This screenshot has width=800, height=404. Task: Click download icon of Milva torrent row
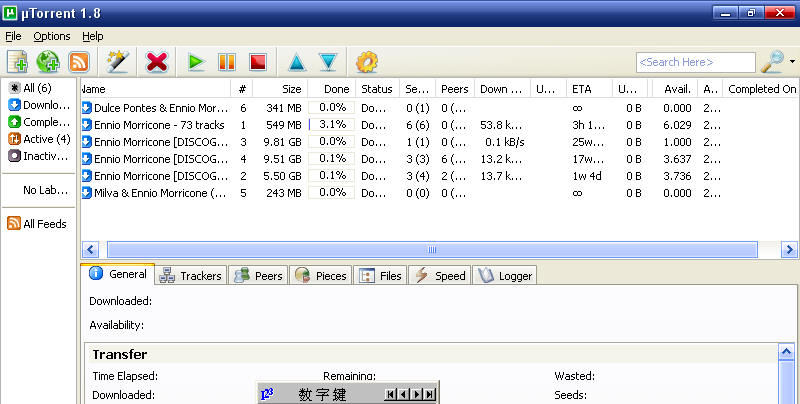click(87, 193)
